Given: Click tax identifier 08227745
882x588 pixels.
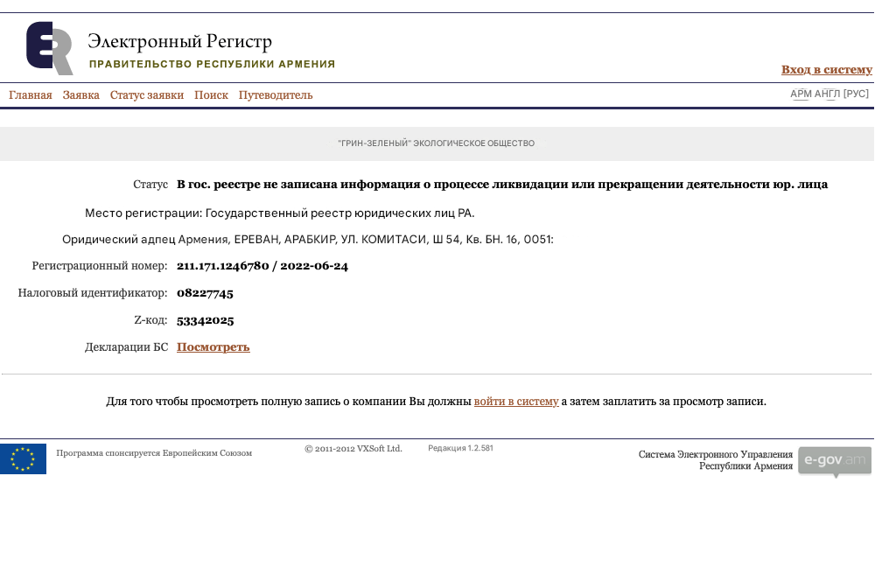Looking at the screenshot, I should (x=205, y=293).
